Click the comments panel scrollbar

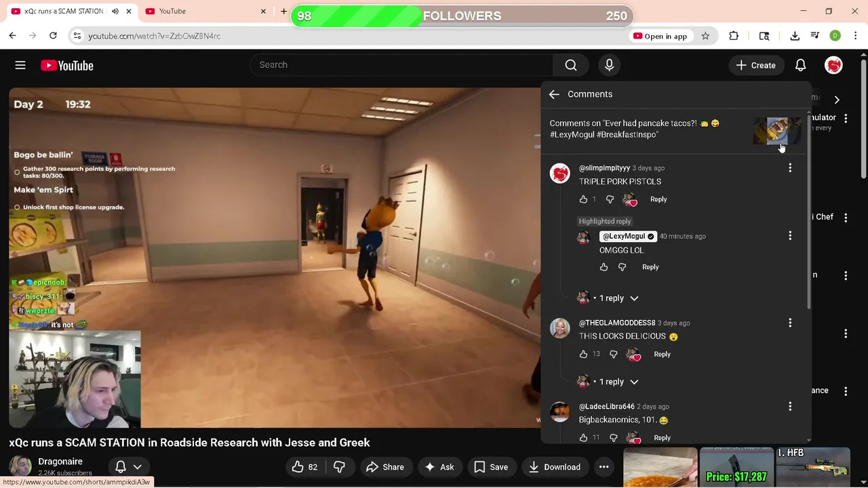(808, 210)
